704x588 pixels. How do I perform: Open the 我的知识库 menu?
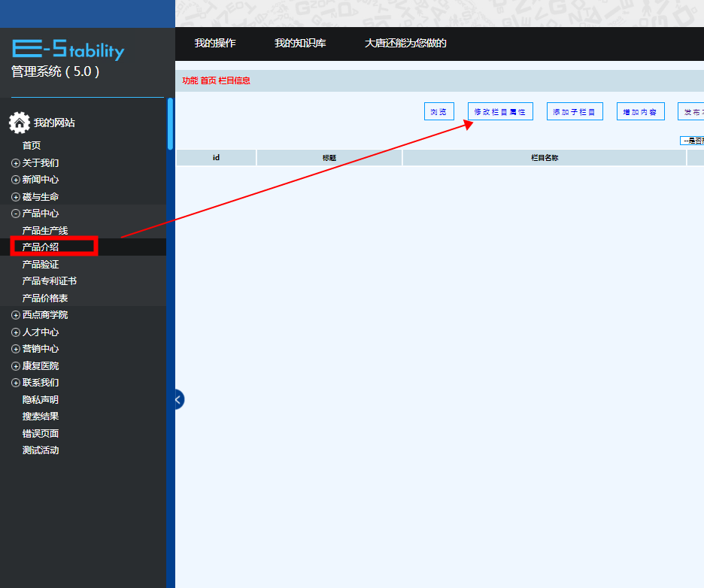coord(300,43)
